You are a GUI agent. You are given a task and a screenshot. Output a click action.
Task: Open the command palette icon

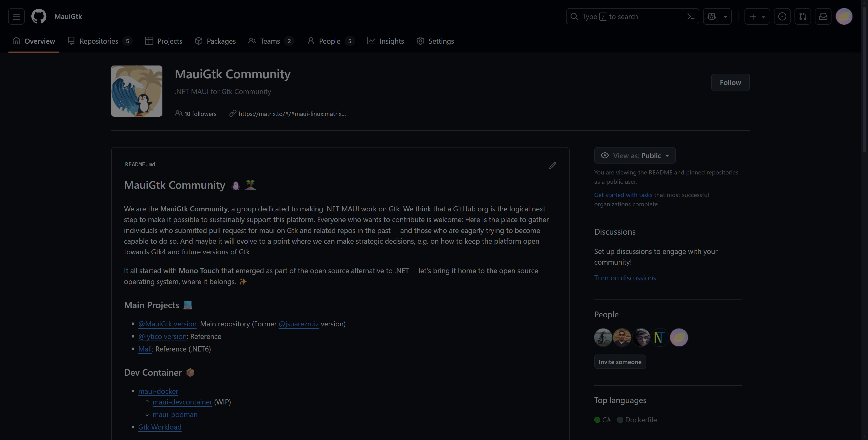point(691,16)
